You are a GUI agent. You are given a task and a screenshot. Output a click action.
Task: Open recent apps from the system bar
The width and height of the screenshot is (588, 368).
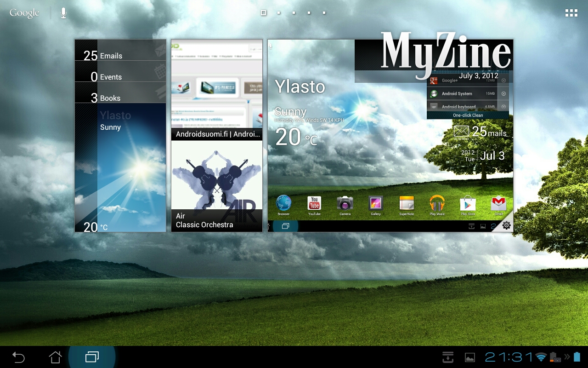(92, 357)
